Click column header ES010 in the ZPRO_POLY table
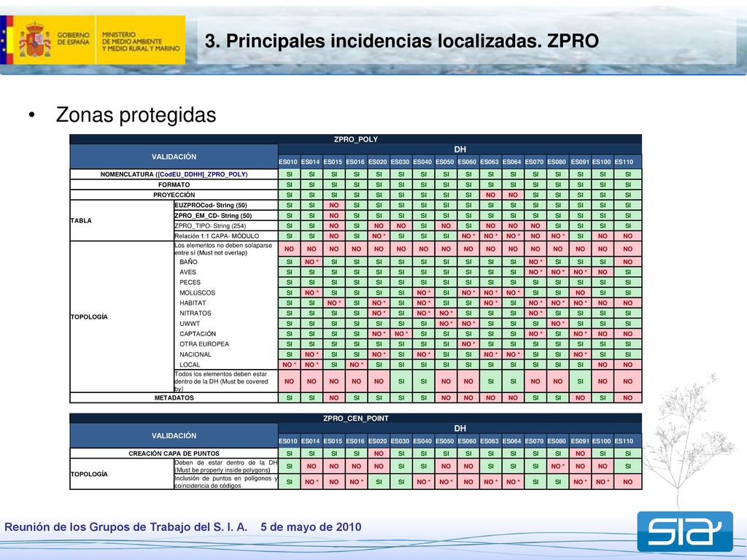Viewport: 747px width, 560px height. click(x=288, y=162)
